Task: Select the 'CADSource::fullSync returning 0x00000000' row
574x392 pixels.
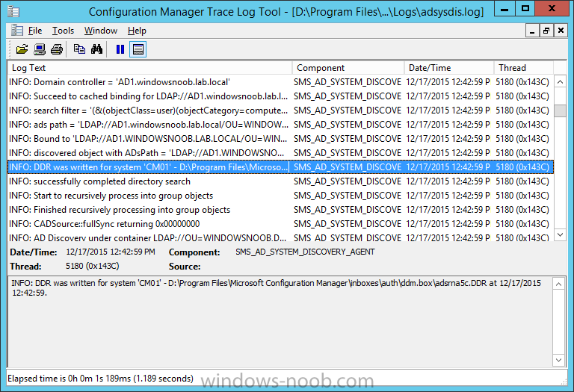Action: 280,224
